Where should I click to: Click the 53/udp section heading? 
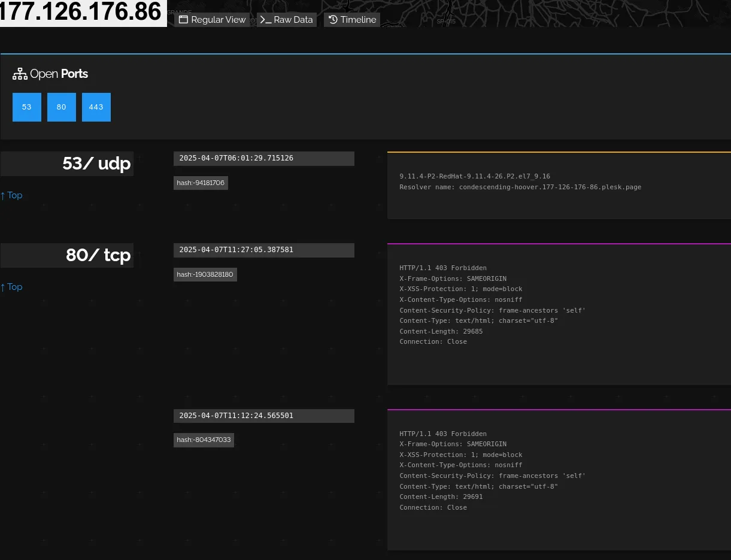(96, 164)
